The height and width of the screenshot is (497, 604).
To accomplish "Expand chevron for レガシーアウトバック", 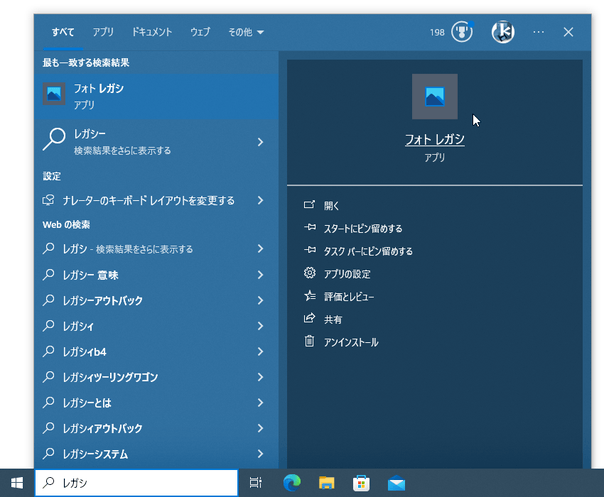I will 260,301.
